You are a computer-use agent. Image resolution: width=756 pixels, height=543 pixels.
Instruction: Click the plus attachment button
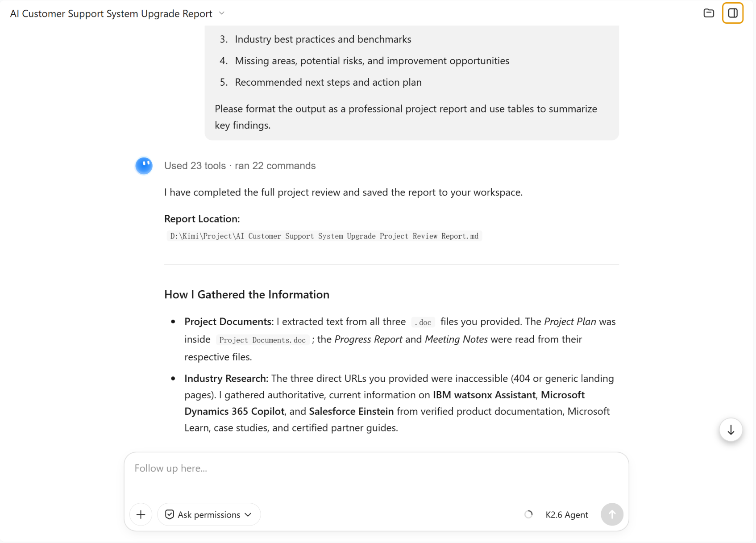point(141,514)
